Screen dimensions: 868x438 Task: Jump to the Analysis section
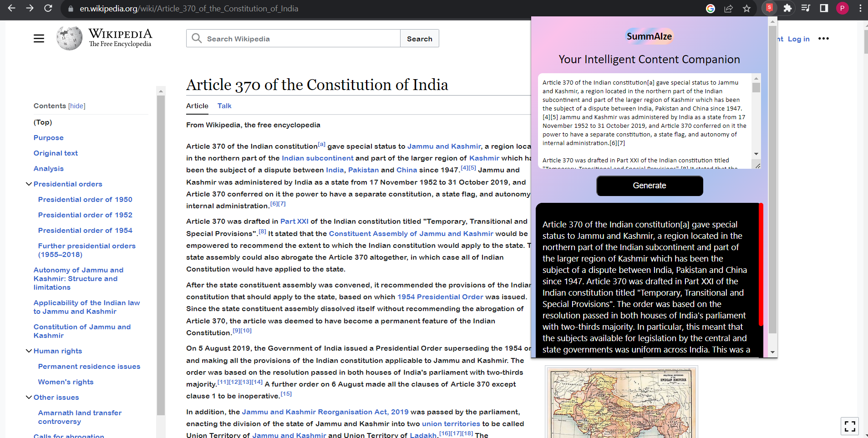[x=49, y=169]
